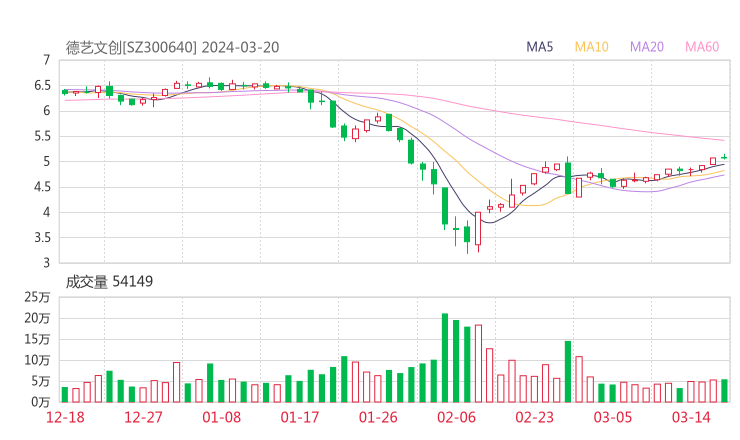Click the 03-05 date label
The height and width of the screenshot is (440, 740).
pos(613,417)
